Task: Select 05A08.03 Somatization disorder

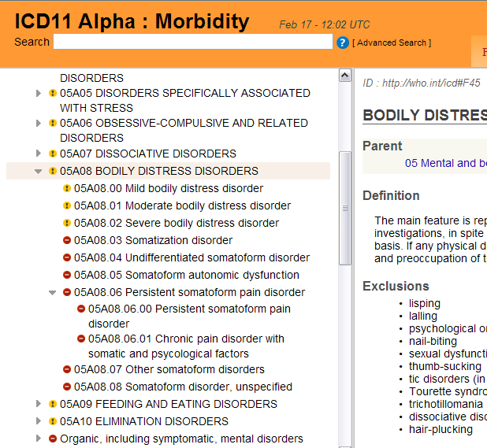Action: 153,240
